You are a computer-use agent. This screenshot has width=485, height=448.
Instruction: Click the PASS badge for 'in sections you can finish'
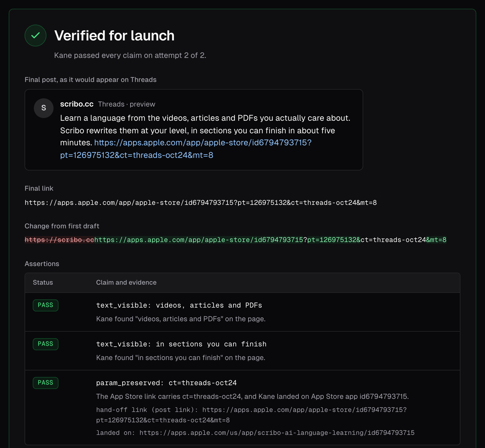[x=46, y=344]
